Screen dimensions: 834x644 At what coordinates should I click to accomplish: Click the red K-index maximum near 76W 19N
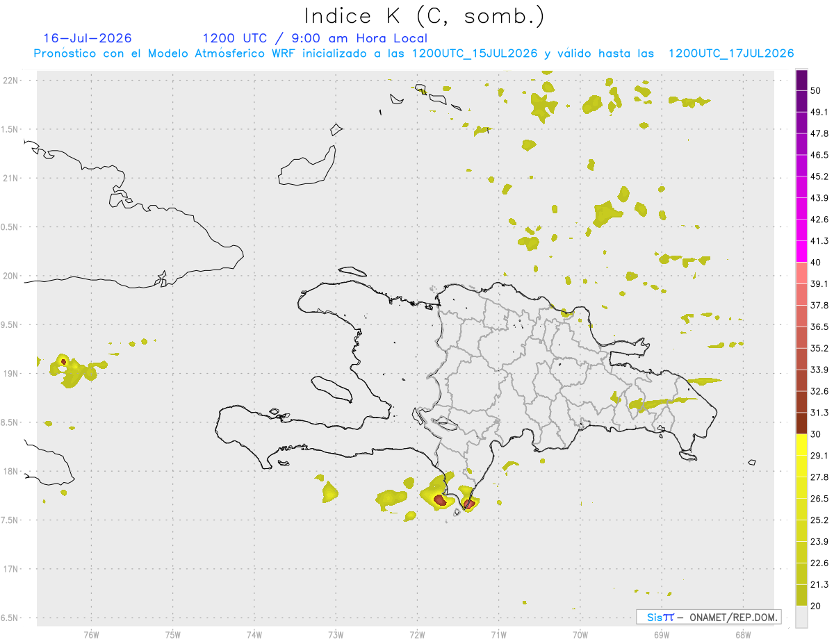pos(63,362)
